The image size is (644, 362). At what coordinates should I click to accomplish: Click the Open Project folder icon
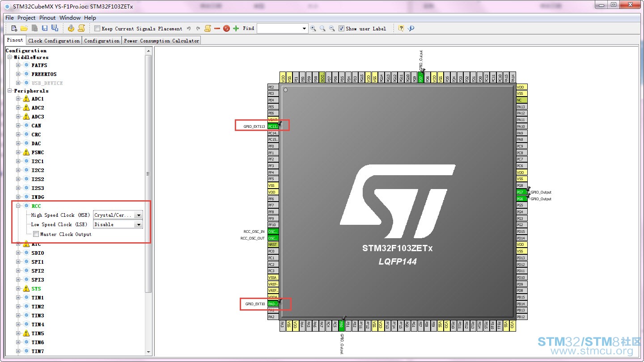pyautogui.click(x=24, y=28)
